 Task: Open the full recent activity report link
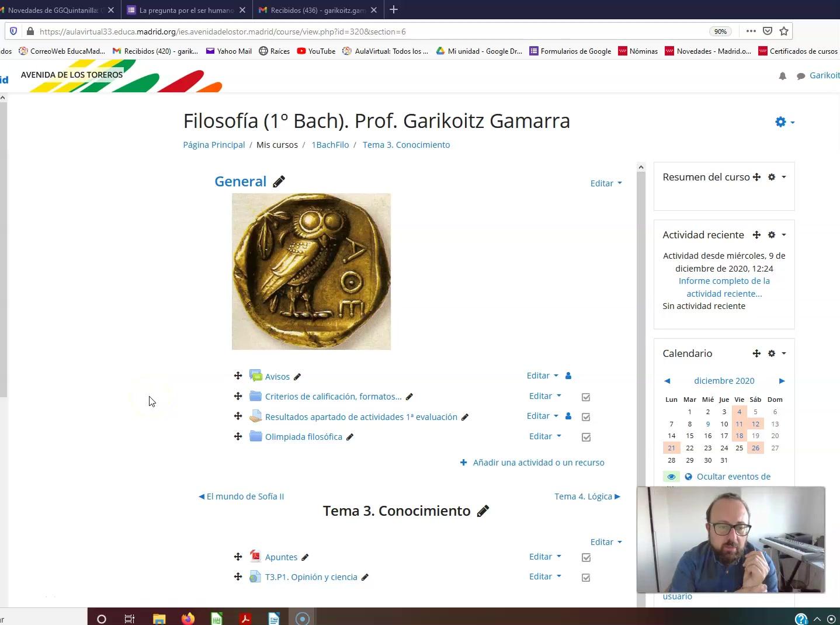pos(724,287)
